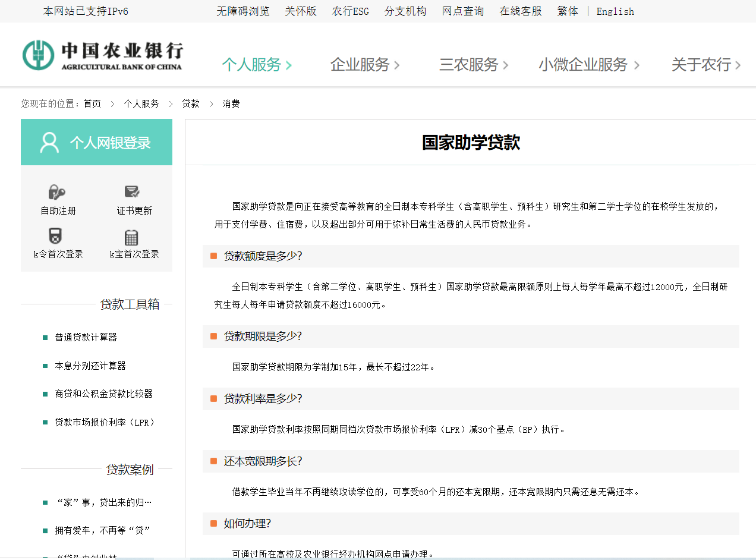Expand the 个人服务 navigation menu
This screenshot has width=756, height=560.
[x=256, y=65]
